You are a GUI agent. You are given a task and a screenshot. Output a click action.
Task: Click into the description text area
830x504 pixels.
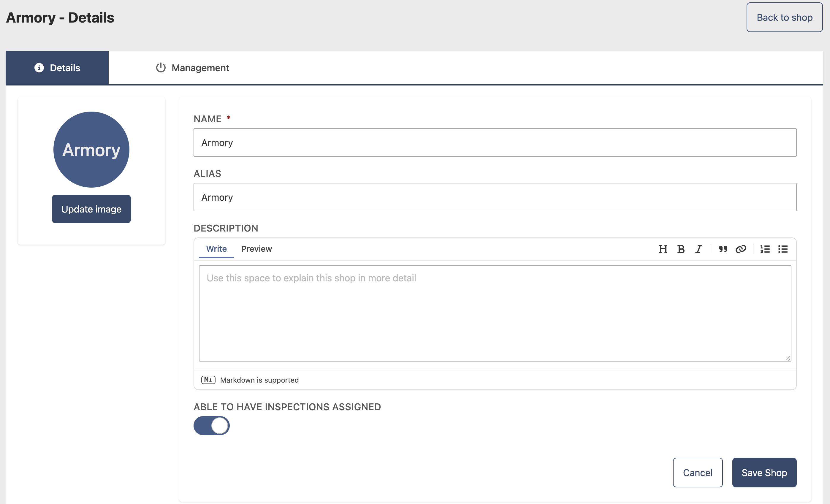coord(495,313)
